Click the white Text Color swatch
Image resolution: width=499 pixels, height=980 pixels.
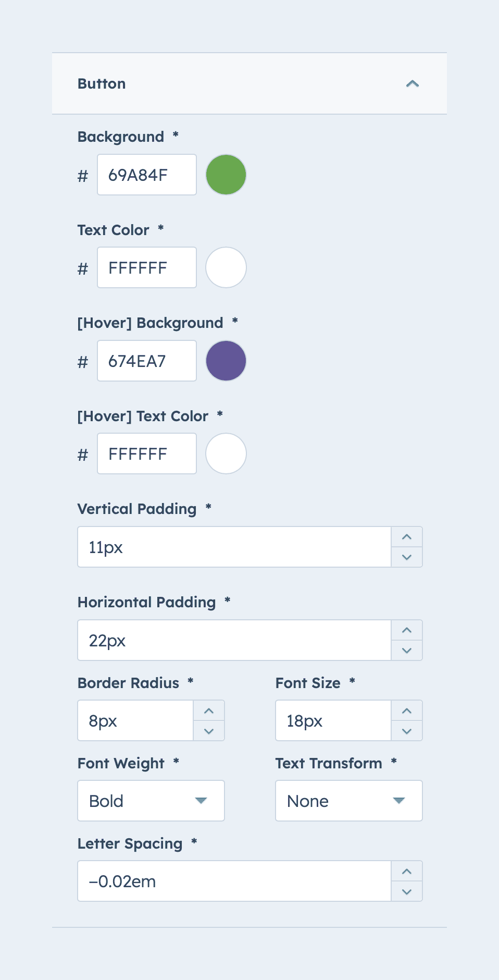(x=226, y=267)
